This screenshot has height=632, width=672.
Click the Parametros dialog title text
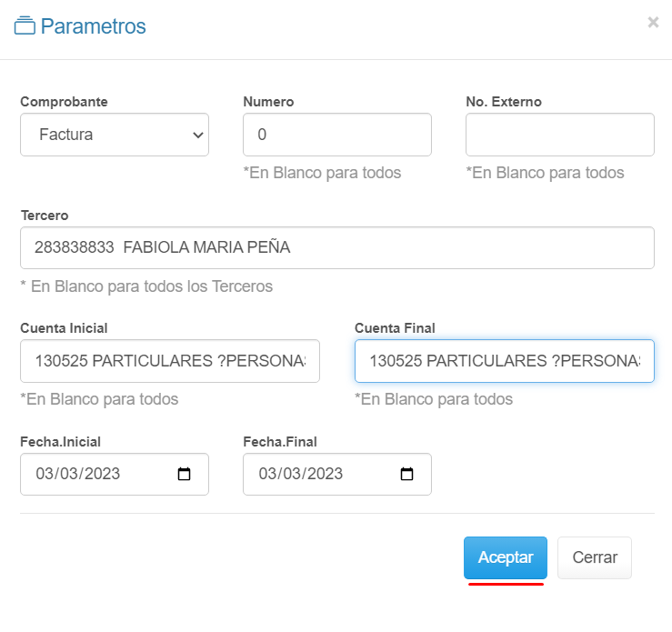(x=93, y=26)
